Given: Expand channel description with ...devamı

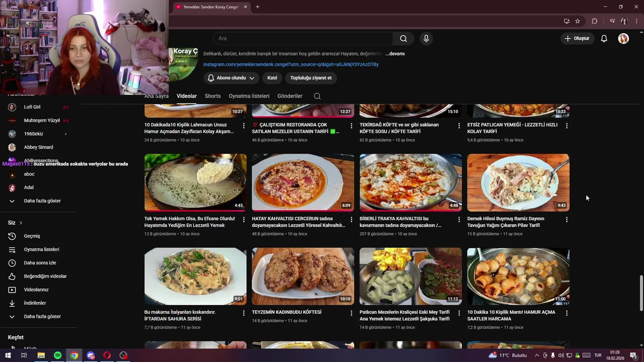Looking at the screenshot, I should click(395, 54).
